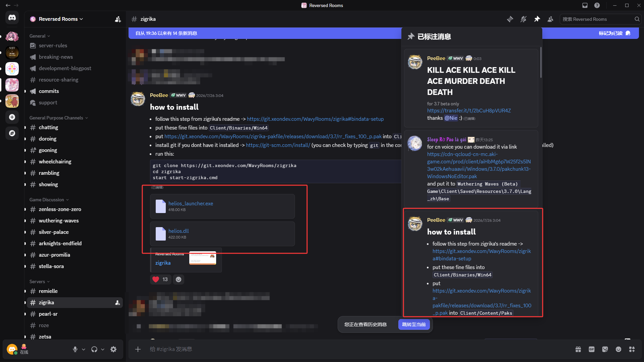Deafen with the headphones toggle
The width and height of the screenshot is (644, 362).
94,349
